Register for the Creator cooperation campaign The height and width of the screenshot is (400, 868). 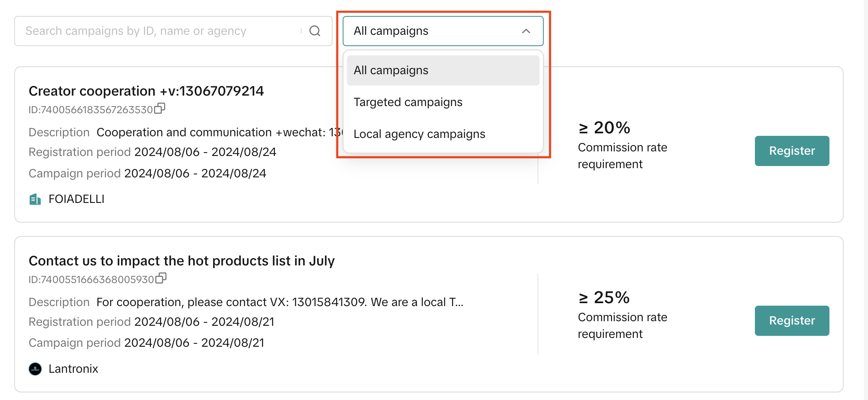click(x=792, y=151)
